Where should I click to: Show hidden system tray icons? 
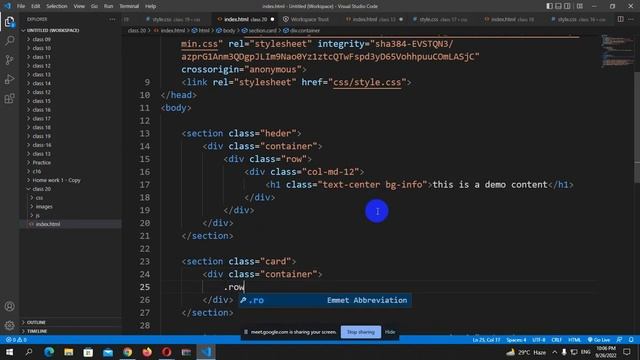[554, 352]
